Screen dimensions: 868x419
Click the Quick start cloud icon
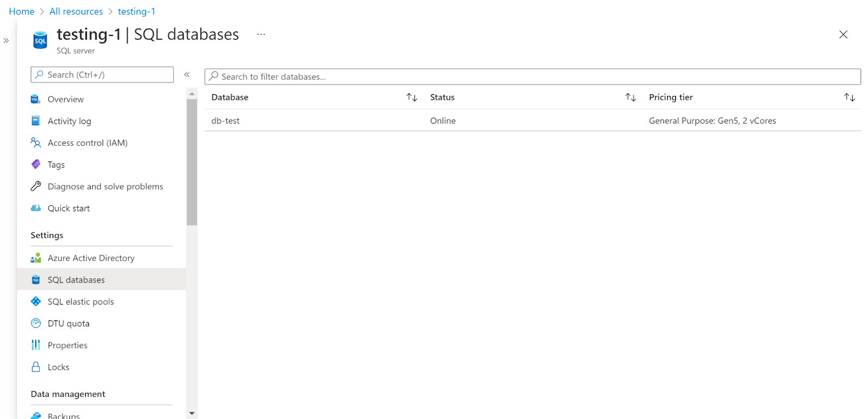(36, 208)
